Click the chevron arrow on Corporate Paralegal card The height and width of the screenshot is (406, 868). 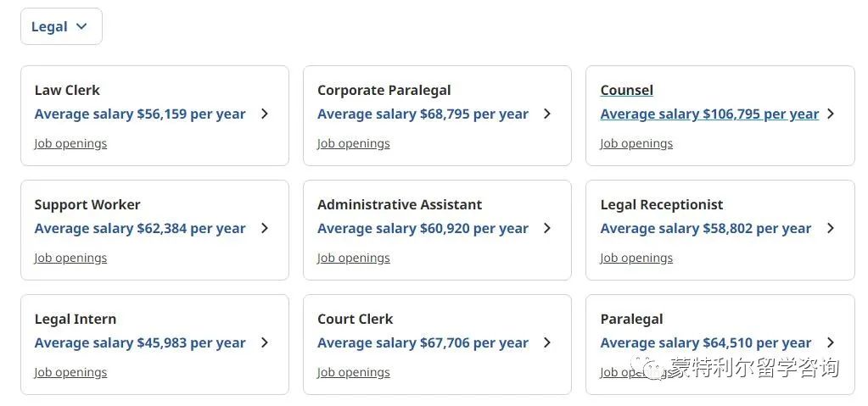point(547,114)
